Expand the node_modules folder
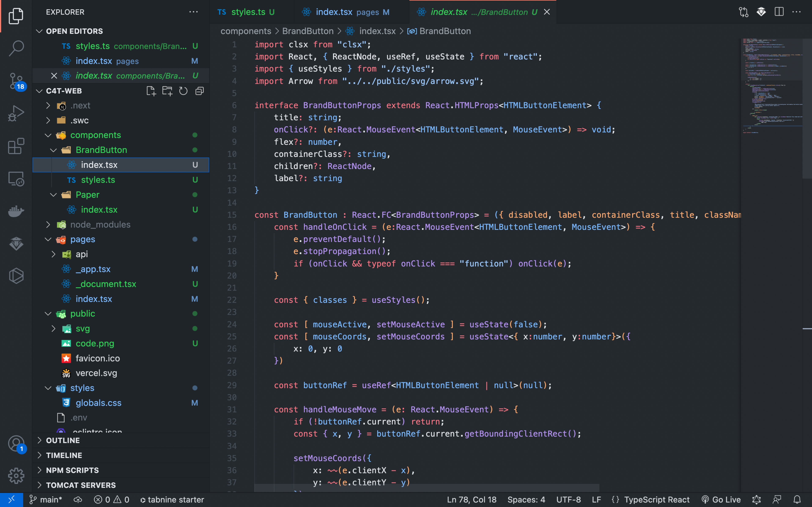The image size is (812, 507). click(100, 224)
